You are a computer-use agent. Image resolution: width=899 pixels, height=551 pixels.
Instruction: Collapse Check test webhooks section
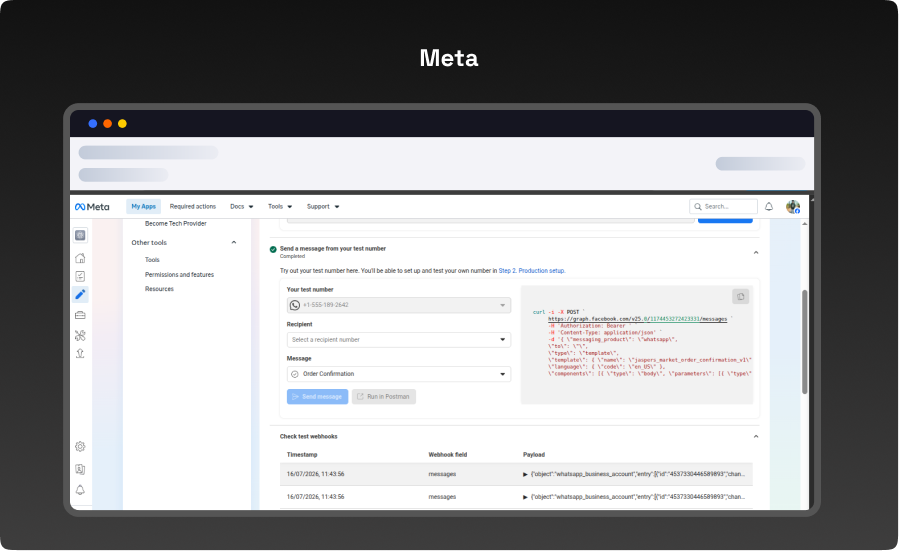click(x=756, y=436)
